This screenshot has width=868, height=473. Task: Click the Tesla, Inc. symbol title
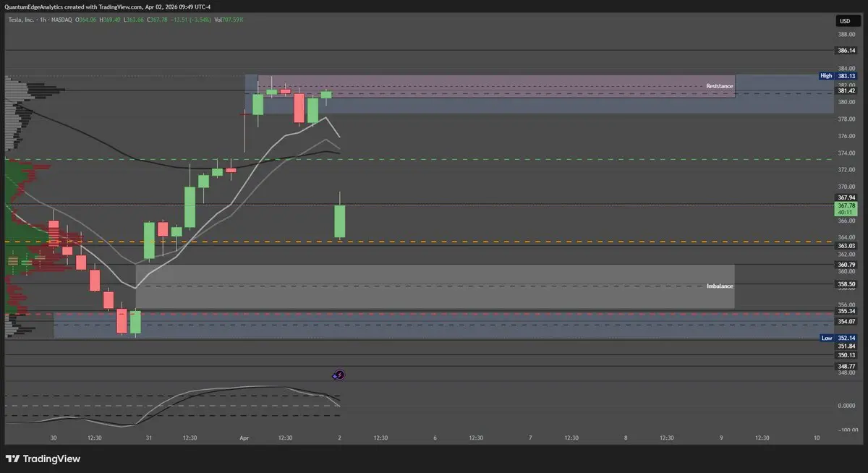coord(22,19)
